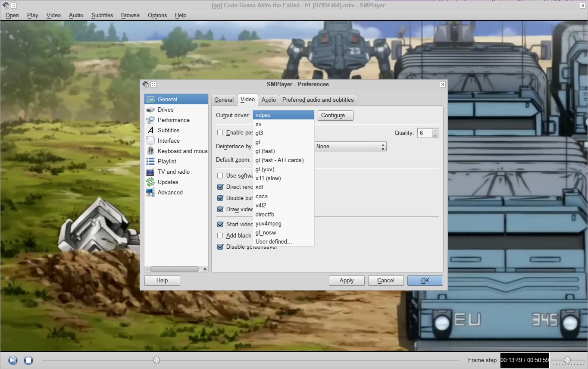This screenshot has height=369, width=588.
Task: Select vdpau in output driver list
Action: tap(284, 115)
